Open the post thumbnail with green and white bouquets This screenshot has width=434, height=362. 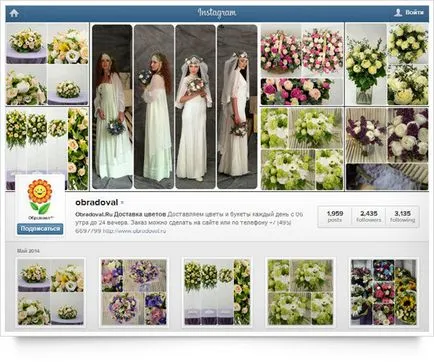click(300, 293)
